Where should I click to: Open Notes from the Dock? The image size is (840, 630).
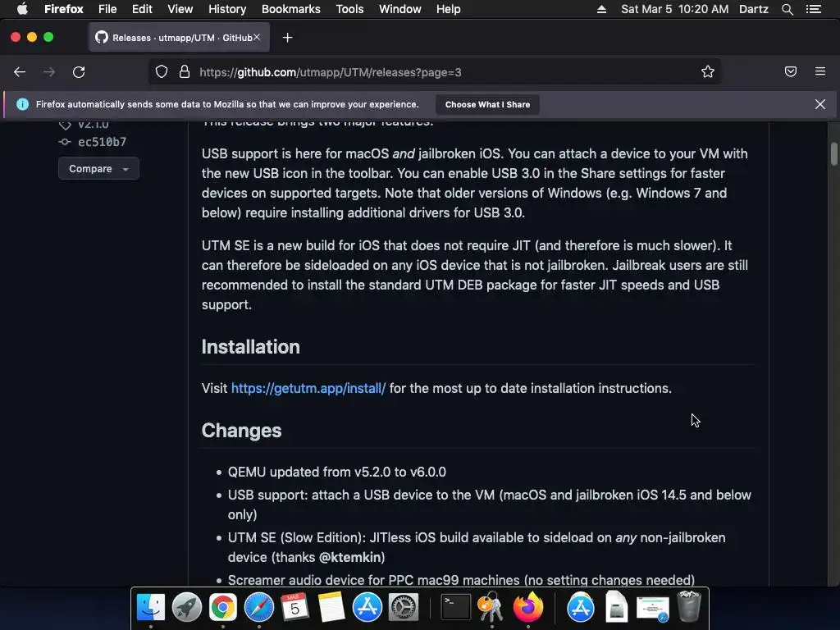[x=331, y=608]
